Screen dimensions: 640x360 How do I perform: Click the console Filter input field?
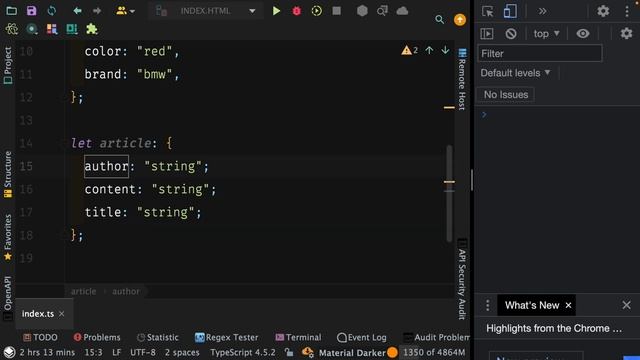[x=540, y=53]
